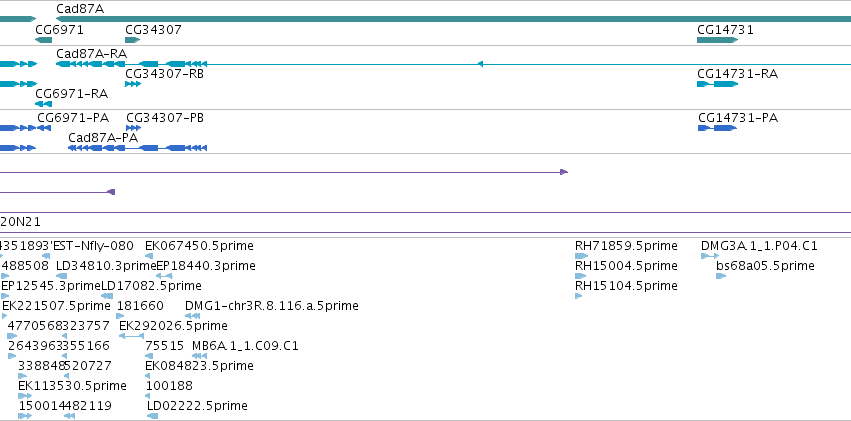Click the DMG3A.1_1.P04.C1 EST feature
This screenshot has width=851, height=421.
[710, 256]
